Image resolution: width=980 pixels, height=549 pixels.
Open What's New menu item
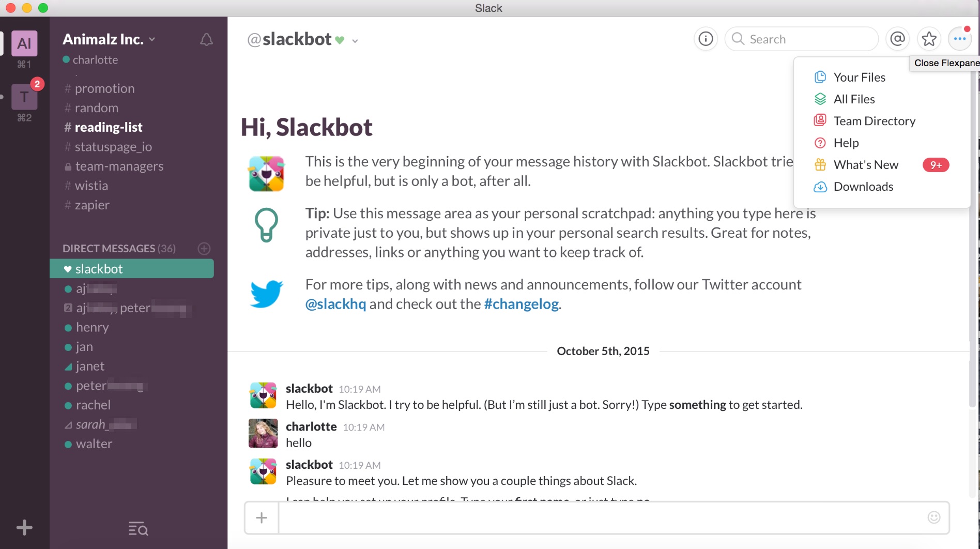pos(866,165)
